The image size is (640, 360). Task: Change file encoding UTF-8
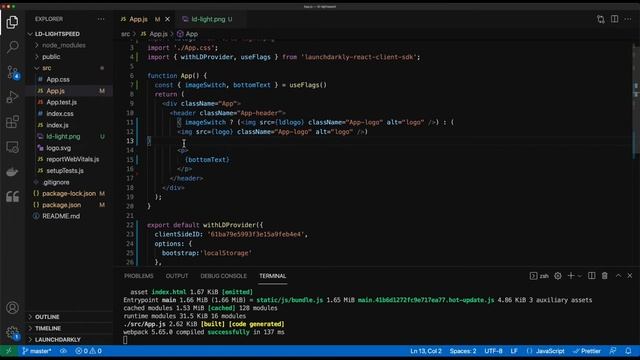coord(493,351)
